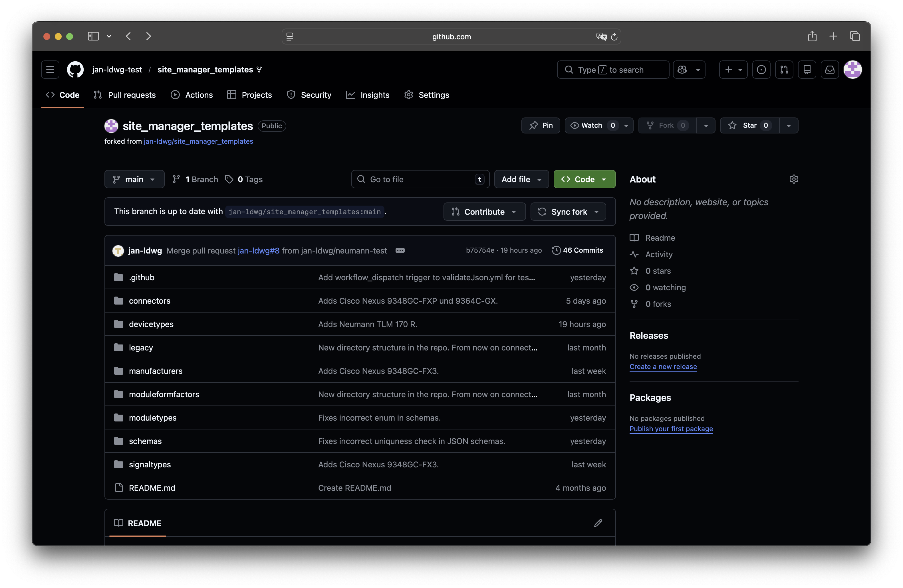
Task: Pin the repository
Action: click(541, 125)
